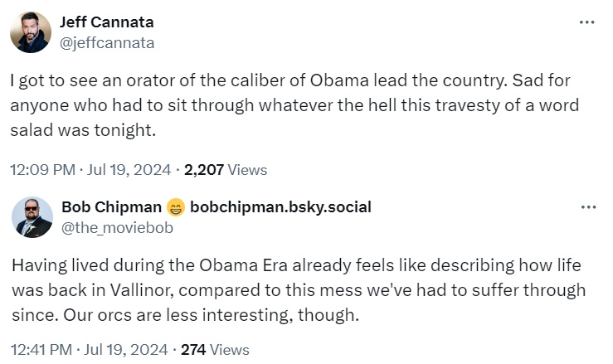Click the bobchipman.bsky.social name text
This screenshot has height=364, width=613.
click(x=280, y=207)
